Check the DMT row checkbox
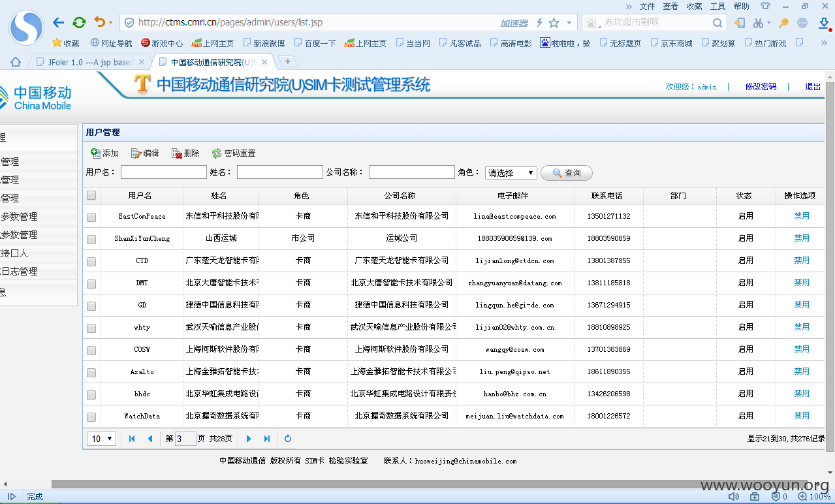Image resolution: width=835 pixels, height=504 pixels. coord(91,283)
